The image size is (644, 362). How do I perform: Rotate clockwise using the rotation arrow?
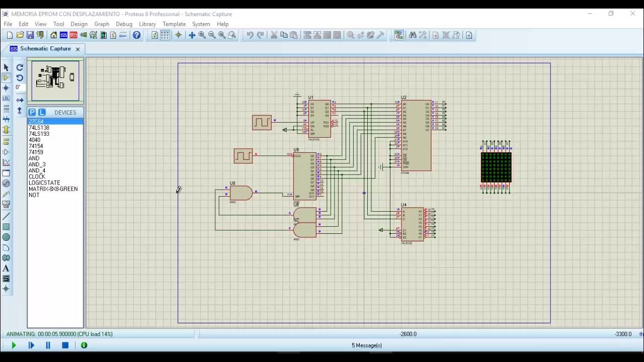[x=20, y=67]
